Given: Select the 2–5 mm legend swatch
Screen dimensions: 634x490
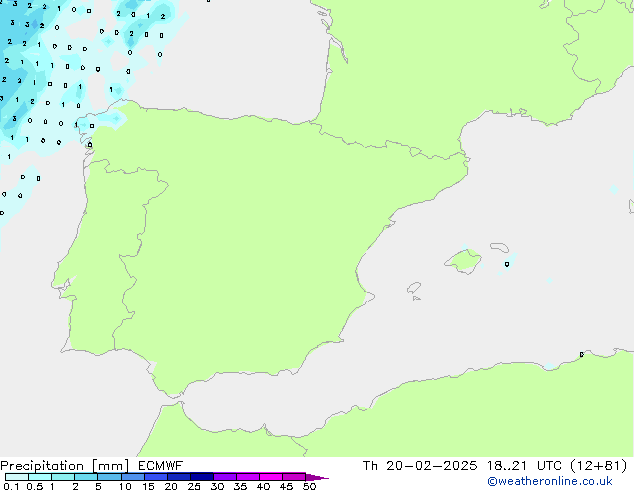Looking at the screenshot, I should (x=86, y=477).
